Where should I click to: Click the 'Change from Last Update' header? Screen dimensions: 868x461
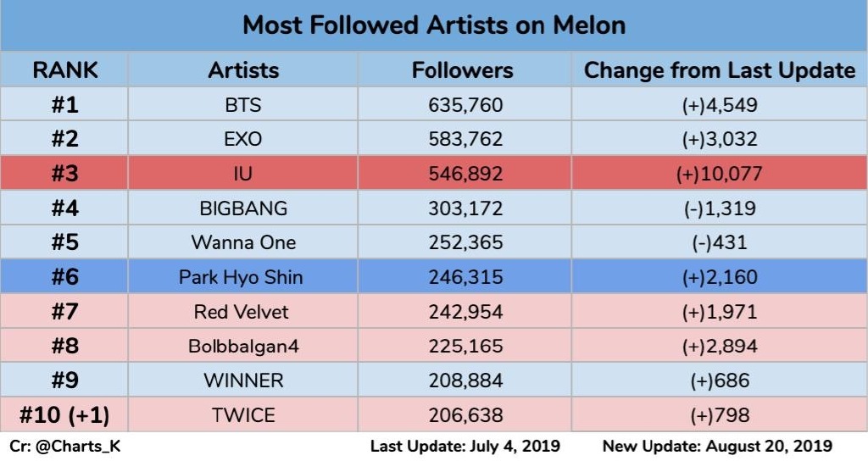coord(720,70)
